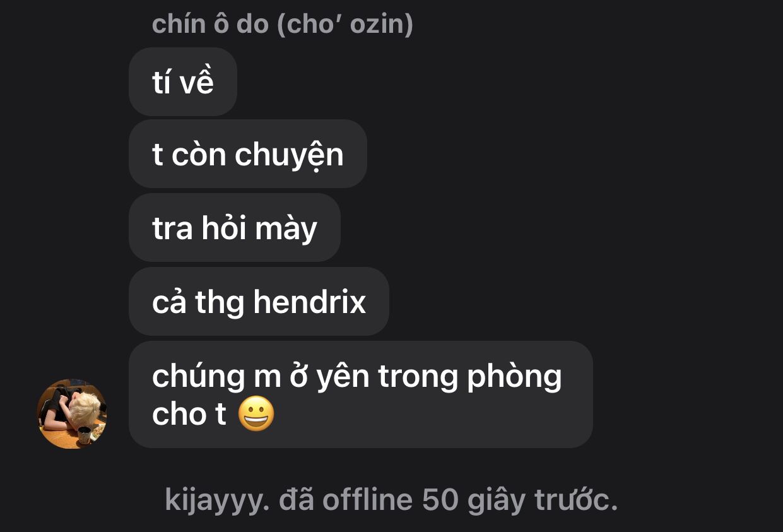Click the grinning emoji in last message
The width and height of the screenshot is (783, 532).
(256, 415)
